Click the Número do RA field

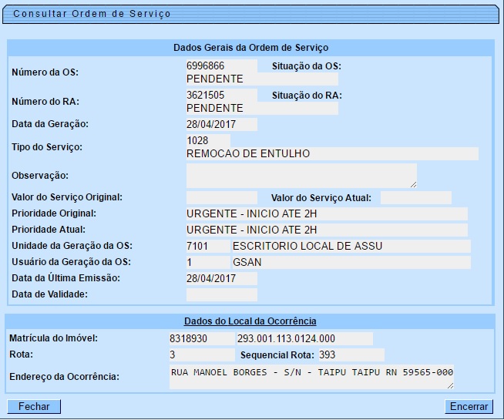point(221,96)
